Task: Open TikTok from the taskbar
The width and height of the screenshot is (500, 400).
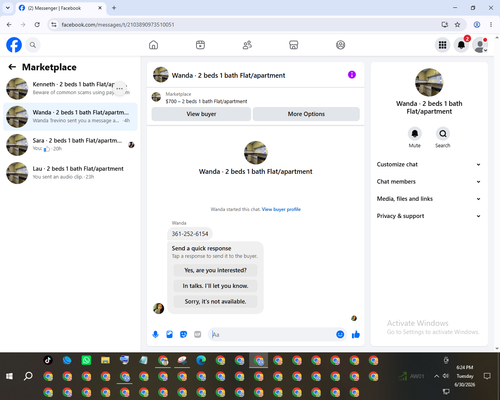Action: (48, 360)
